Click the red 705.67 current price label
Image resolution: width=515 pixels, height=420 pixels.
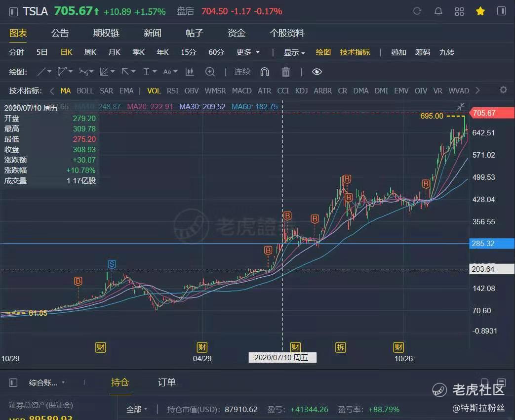[x=492, y=113]
